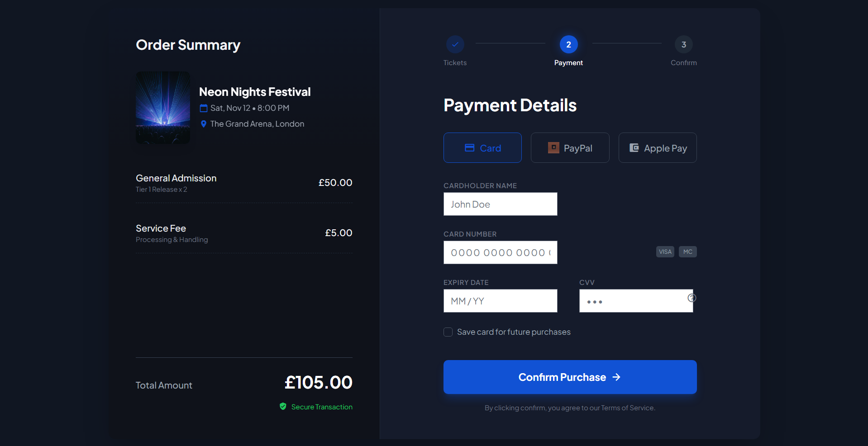868x446 pixels.
Task: Choose Apple Pay as payment method
Action: pyautogui.click(x=657, y=147)
